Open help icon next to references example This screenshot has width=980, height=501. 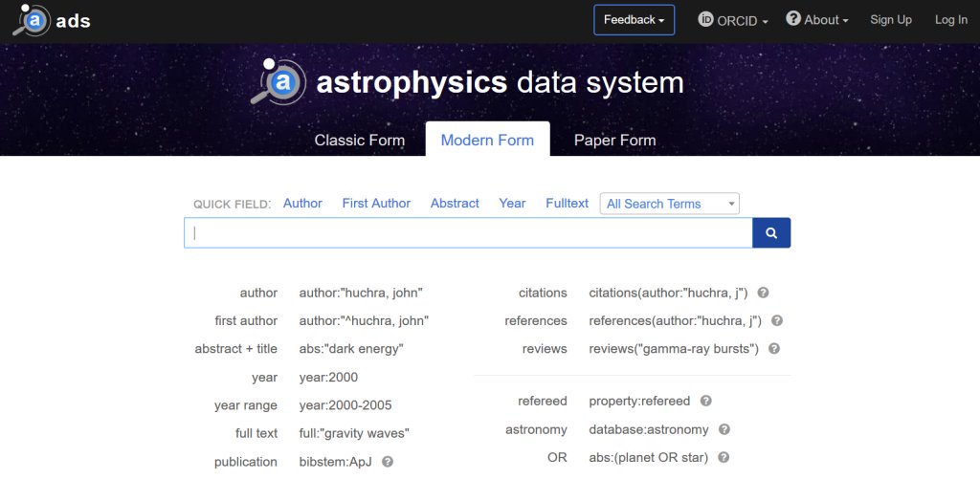click(777, 320)
